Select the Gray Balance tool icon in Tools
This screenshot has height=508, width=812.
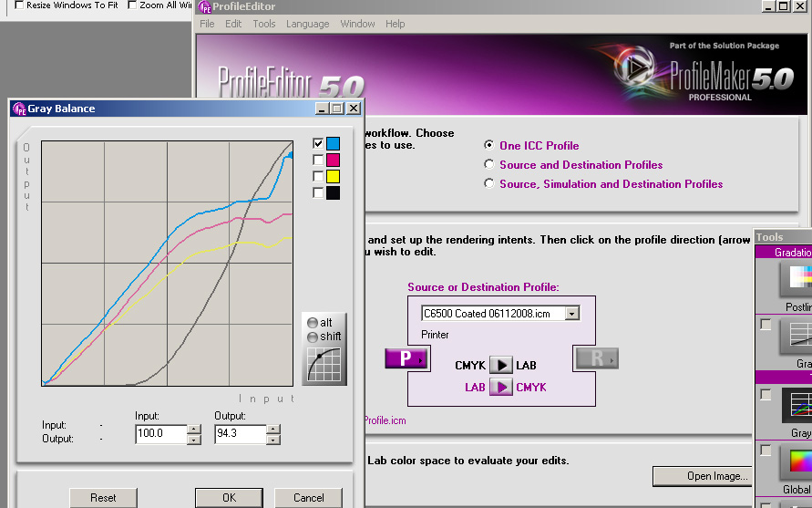point(797,406)
